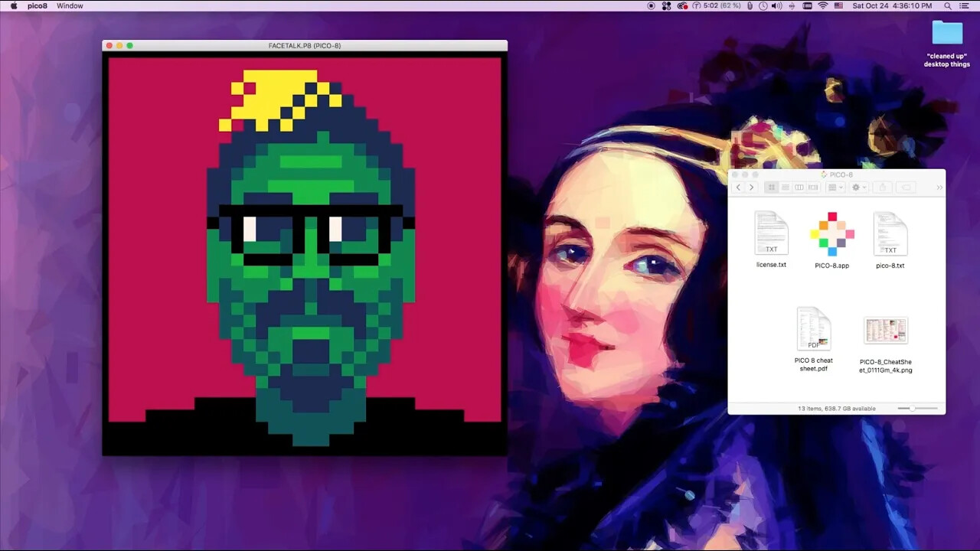Select the pico-8.txt file icon
The image size is (980, 551).
coord(890,234)
